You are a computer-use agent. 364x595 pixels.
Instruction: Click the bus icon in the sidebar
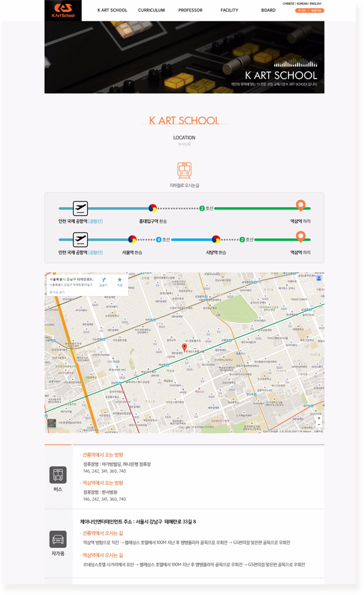(x=58, y=475)
